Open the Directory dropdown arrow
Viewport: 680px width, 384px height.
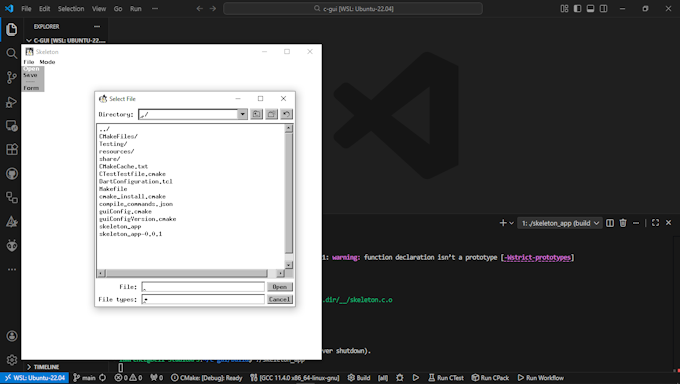pyautogui.click(x=242, y=115)
